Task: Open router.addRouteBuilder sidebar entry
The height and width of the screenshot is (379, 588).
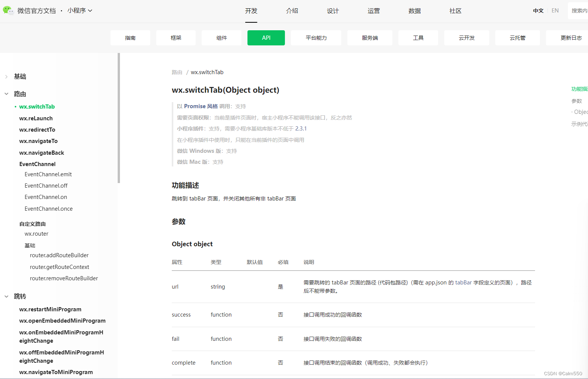Action: pos(59,255)
